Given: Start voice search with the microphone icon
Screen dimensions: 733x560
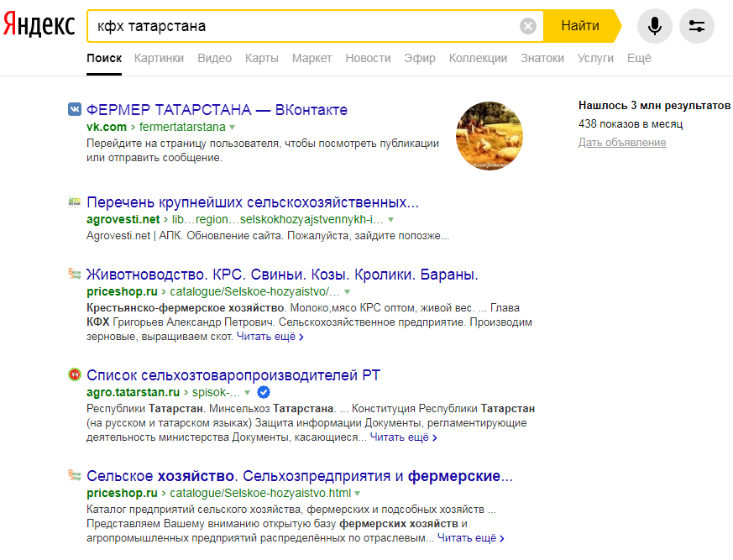Looking at the screenshot, I should (655, 26).
